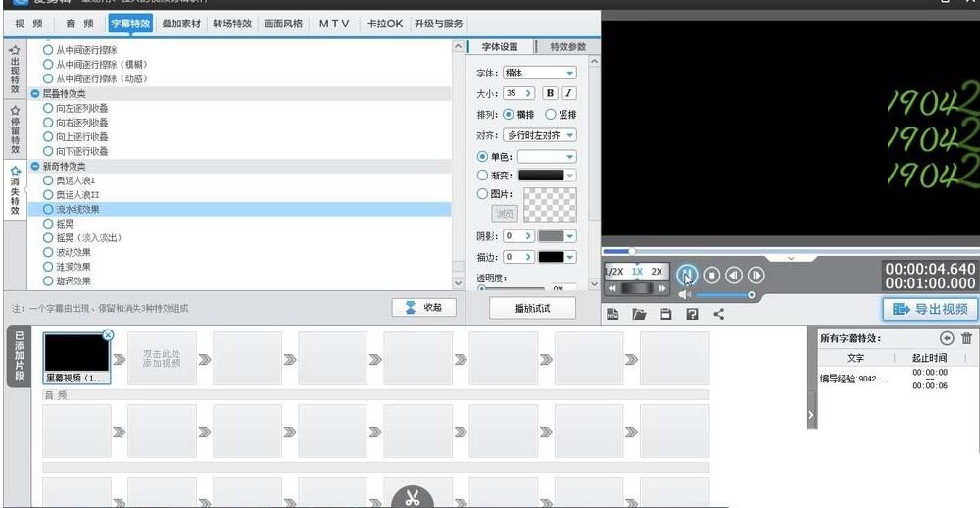Click the 导出视频 export button
The image size is (980, 508).
tap(930, 309)
